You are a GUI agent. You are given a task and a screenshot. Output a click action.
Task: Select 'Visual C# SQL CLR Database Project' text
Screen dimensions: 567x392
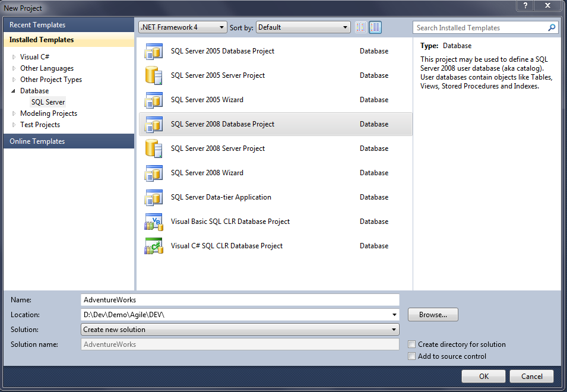click(227, 246)
